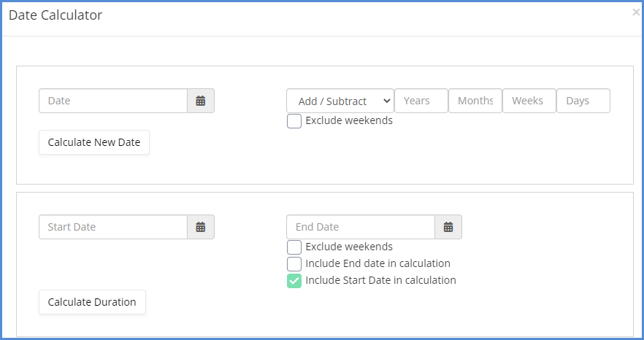
Task: Open the Start Date calendar picker icon
Action: click(x=200, y=227)
